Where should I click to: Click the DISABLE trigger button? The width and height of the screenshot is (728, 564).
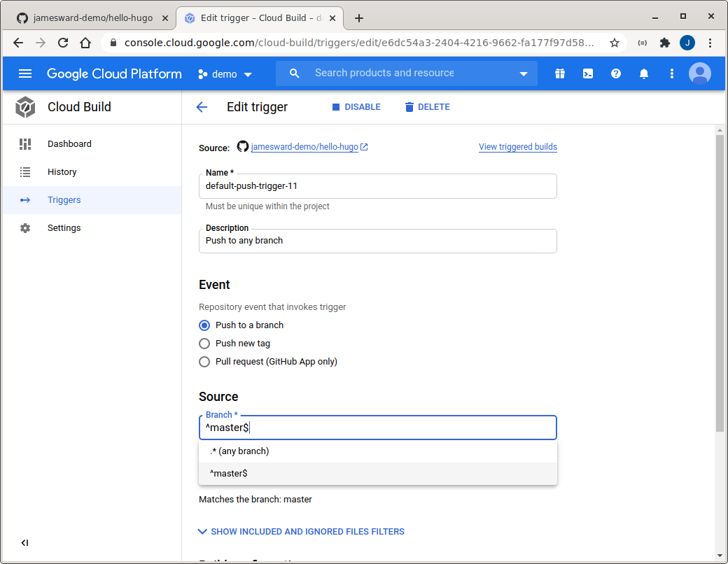[356, 107]
